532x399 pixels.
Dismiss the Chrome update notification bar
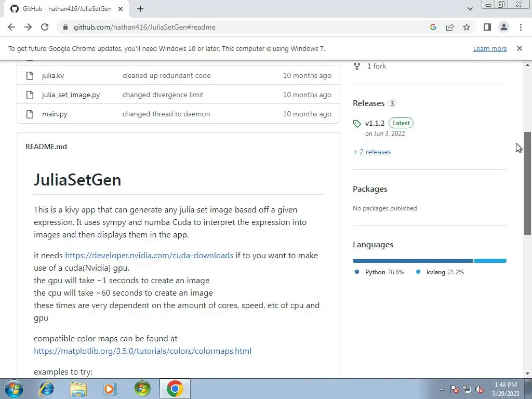click(x=519, y=48)
